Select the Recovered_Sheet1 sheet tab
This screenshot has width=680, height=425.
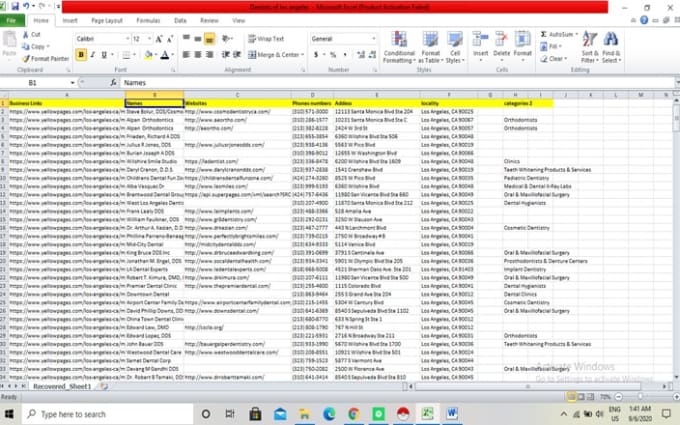pyautogui.click(x=62, y=386)
